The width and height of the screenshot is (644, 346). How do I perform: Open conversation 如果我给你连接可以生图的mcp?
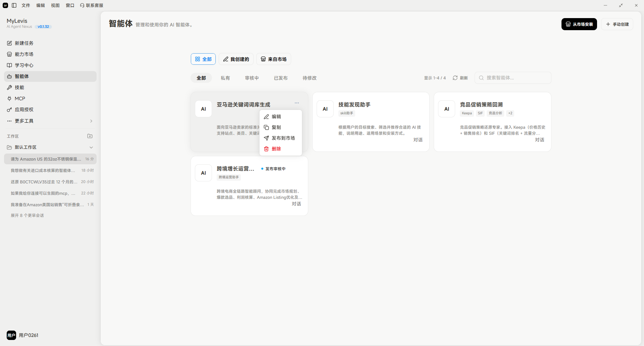pos(50,193)
